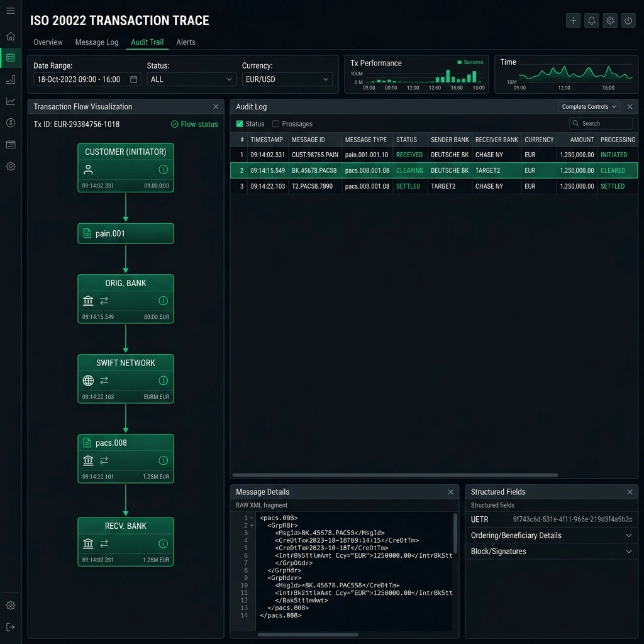The width and height of the screenshot is (644, 644).
Task: Collapse XML line 1 fold arrow
Action: (x=252, y=518)
